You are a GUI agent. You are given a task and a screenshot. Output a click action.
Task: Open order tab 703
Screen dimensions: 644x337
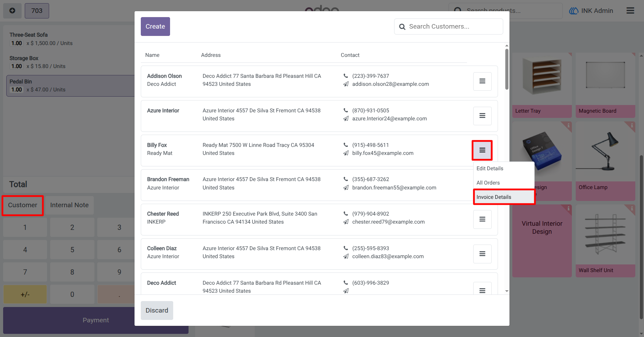[x=37, y=10]
